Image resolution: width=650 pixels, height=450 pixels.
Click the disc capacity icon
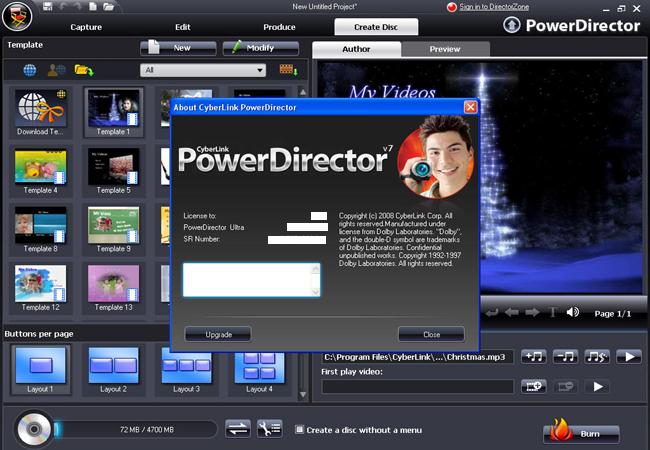pyautogui.click(x=34, y=429)
